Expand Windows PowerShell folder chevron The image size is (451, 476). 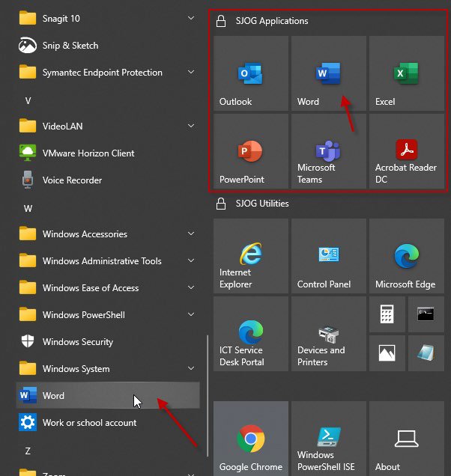coord(191,314)
